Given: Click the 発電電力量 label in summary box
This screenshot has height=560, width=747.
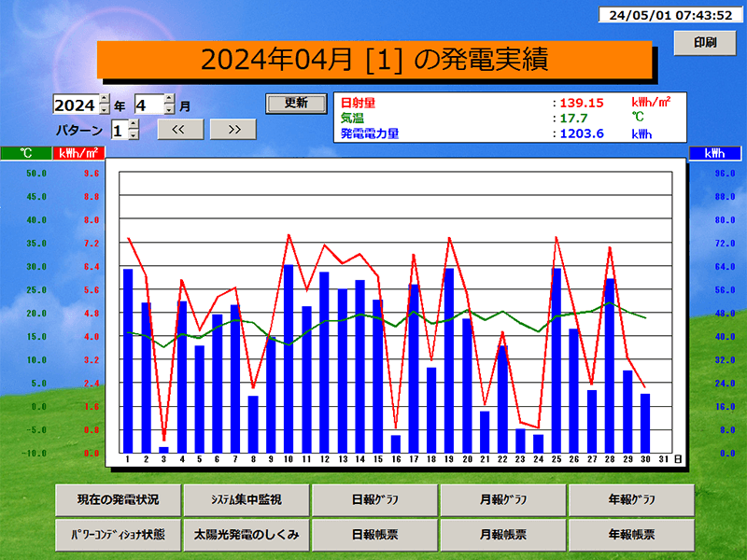Looking at the screenshot, I should tap(370, 133).
